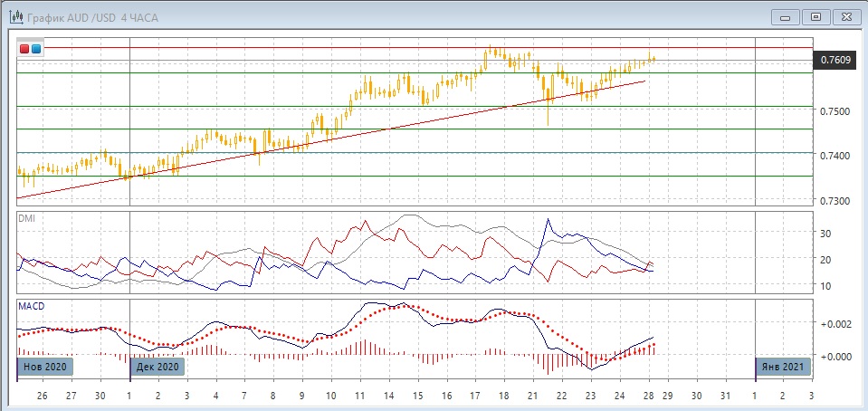The height and width of the screenshot is (411, 868).
Task: Click the DMI indicator label
Action: 26,218
